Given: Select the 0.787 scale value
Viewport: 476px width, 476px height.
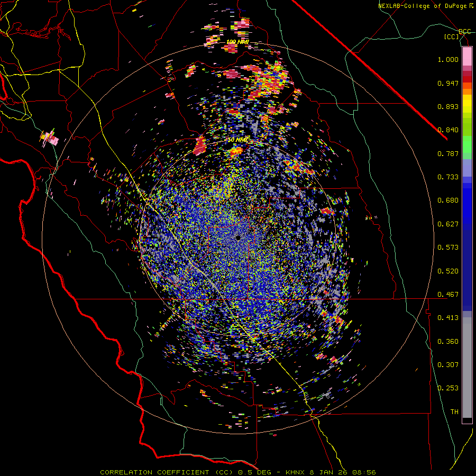Looking at the screenshot, I should click(448, 153).
